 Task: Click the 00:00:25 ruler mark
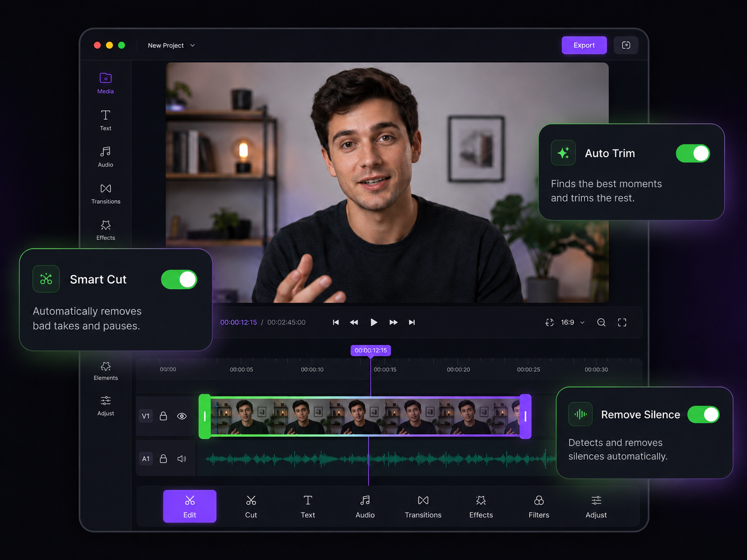pos(529,370)
